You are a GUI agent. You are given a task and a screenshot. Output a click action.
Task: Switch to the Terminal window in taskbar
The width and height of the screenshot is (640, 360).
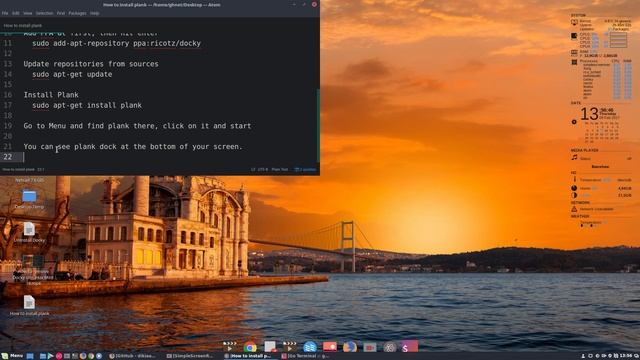coord(304,356)
